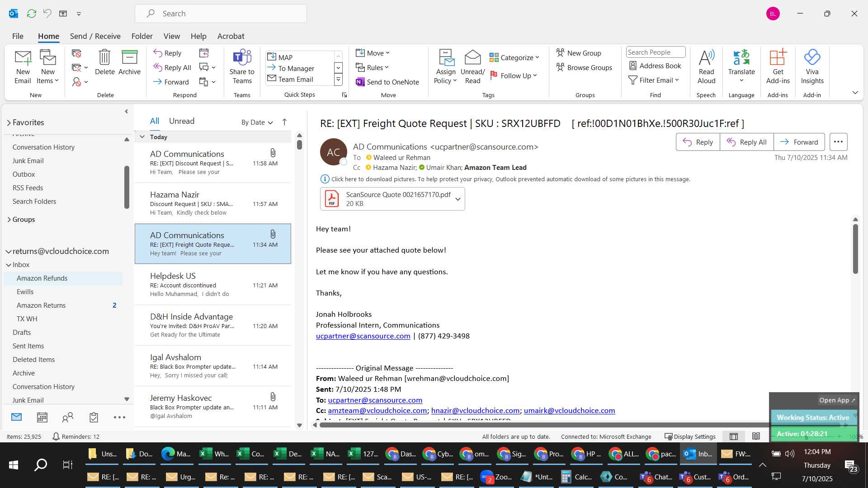Click Reply in the Respond group
This screenshot has width=868, height=488.
pos(167,53)
